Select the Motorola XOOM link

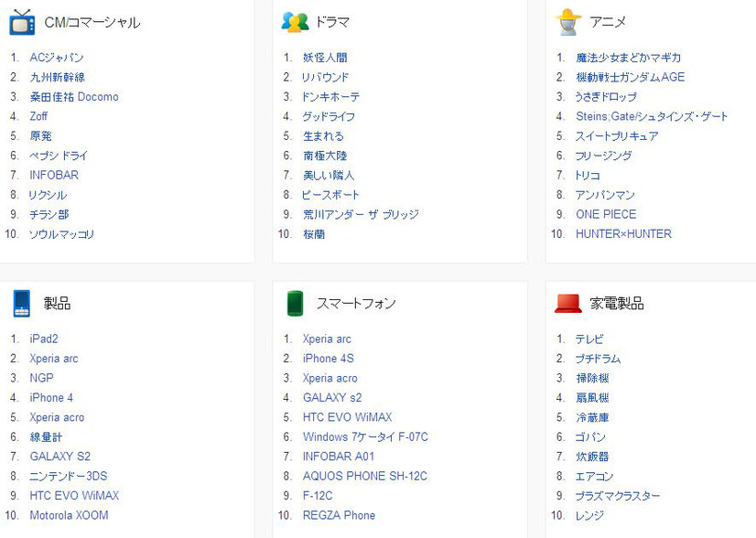pos(69,515)
